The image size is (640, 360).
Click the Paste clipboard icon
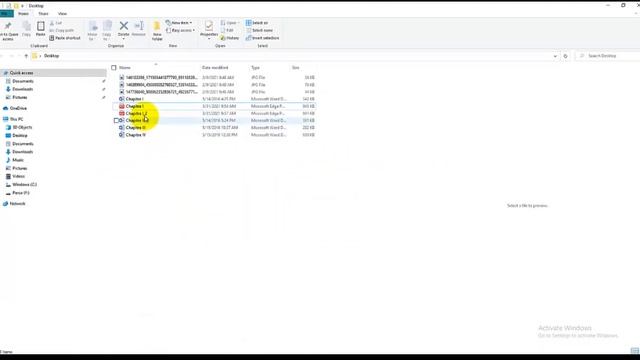point(41,27)
